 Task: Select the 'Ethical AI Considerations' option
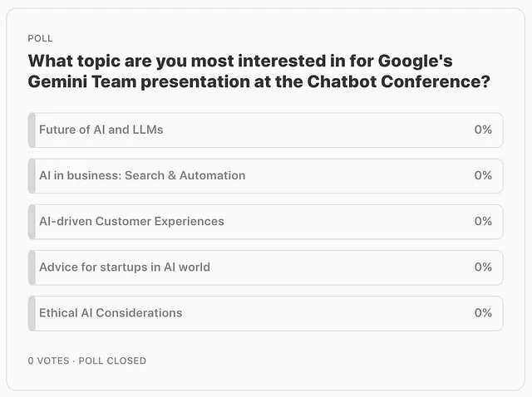265,313
